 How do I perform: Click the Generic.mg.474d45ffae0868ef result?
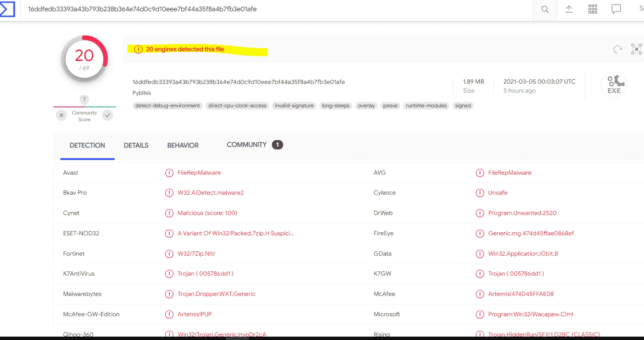click(x=531, y=233)
